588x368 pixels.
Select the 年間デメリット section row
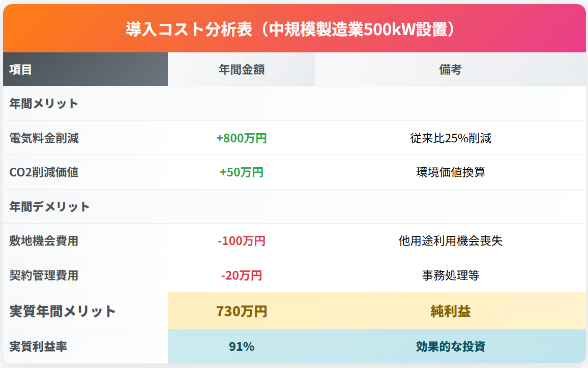(49, 207)
